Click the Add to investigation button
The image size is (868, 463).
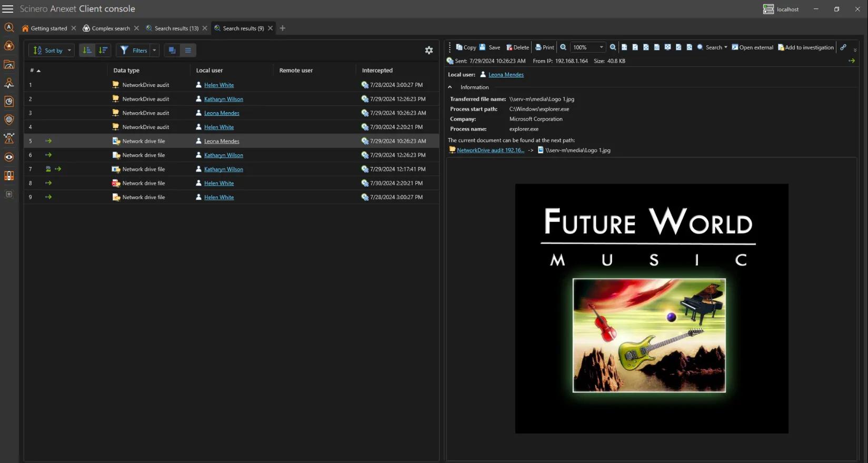coord(806,47)
